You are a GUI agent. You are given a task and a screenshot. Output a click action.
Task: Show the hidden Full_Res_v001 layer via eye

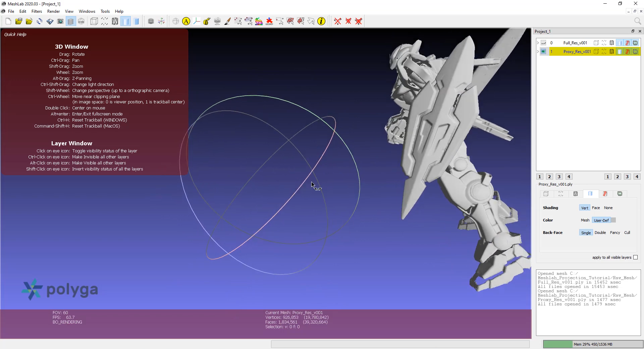click(x=543, y=43)
